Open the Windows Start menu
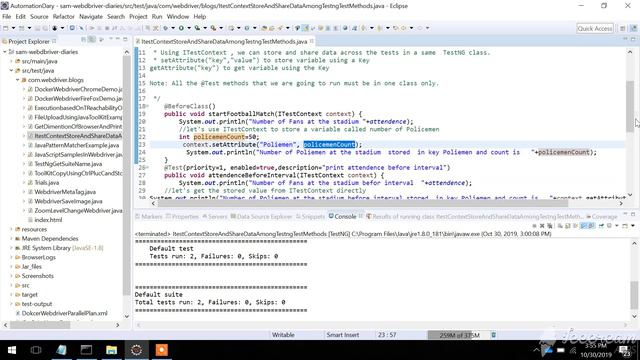 [x=11, y=350]
